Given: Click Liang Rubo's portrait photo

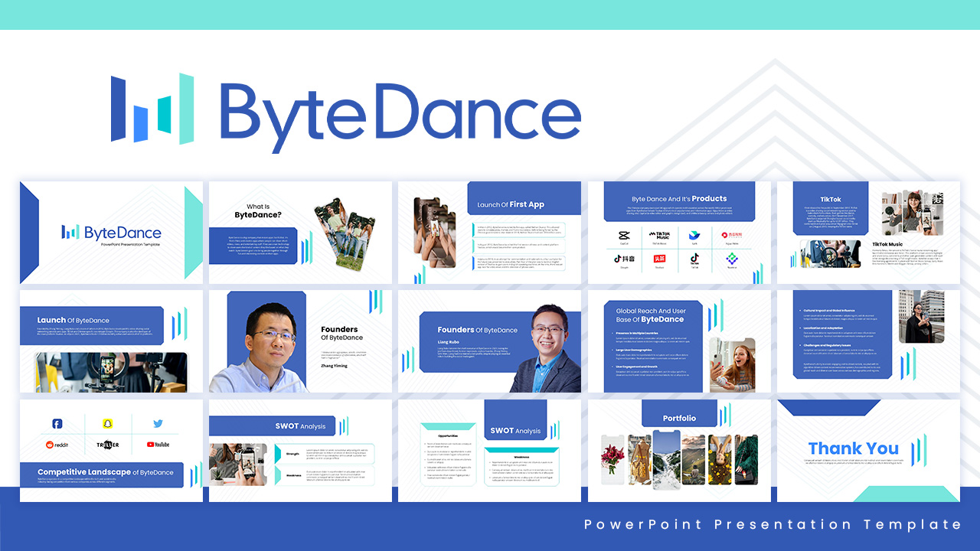Looking at the screenshot, I should point(547,349).
